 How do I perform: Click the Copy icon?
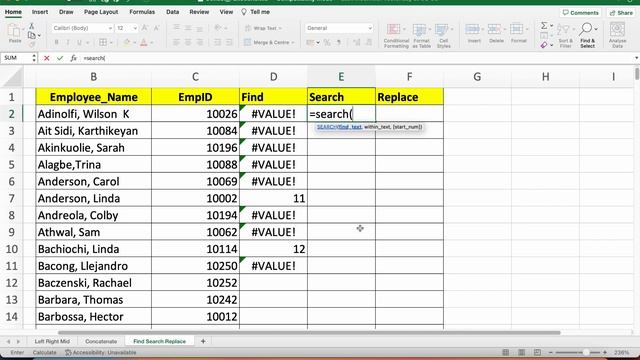31,36
